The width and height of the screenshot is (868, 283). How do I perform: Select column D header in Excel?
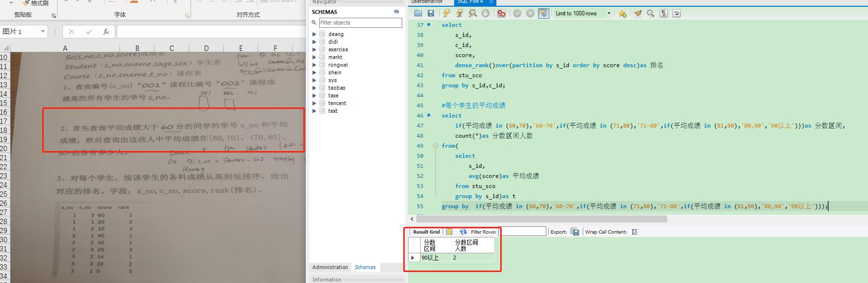[x=206, y=48]
